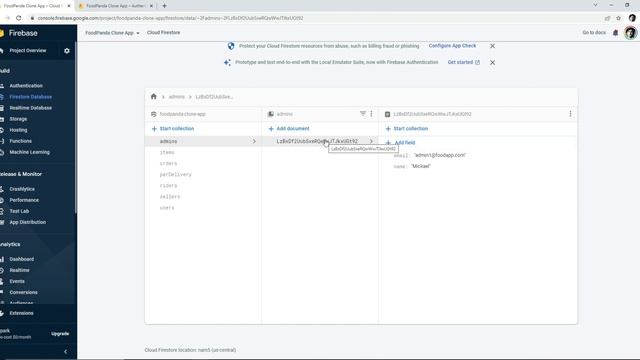This screenshot has height=360, width=640.
Task: Open Crashlytics in the sidebar
Action: pos(22,189)
